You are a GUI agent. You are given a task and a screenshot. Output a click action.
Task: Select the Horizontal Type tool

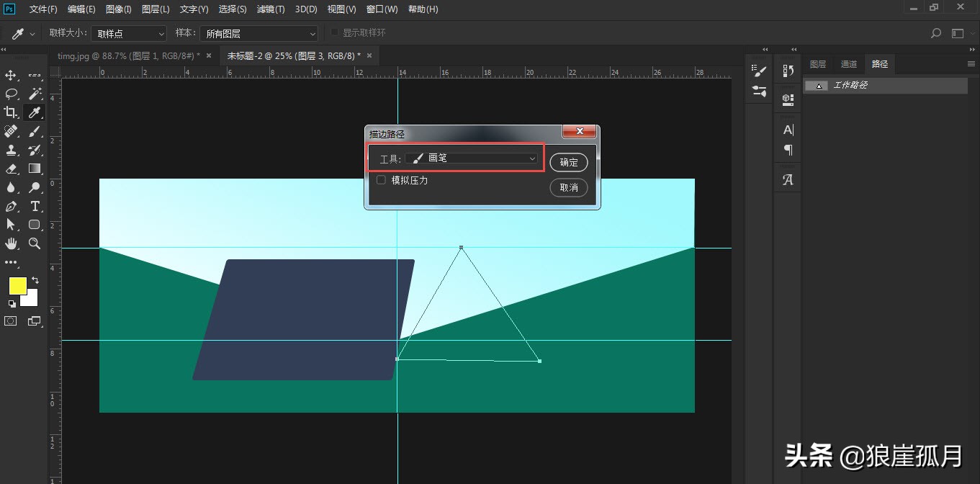[35, 206]
